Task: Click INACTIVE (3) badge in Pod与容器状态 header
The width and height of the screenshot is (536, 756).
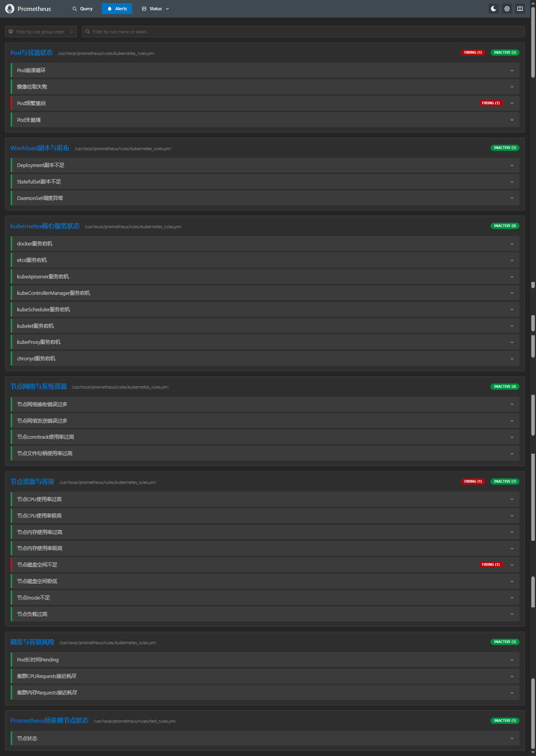Action: [x=505, y=53]
